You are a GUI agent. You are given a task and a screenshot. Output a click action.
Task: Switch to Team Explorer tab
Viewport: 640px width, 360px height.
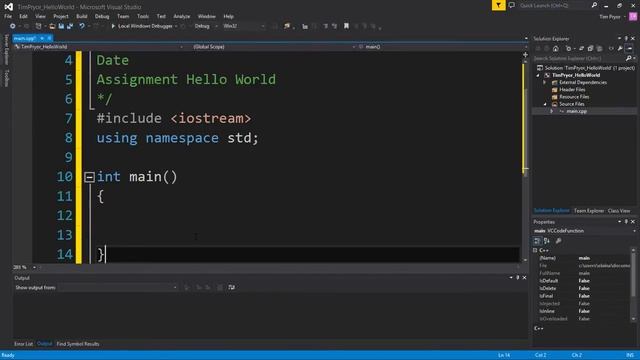(589, 211)
